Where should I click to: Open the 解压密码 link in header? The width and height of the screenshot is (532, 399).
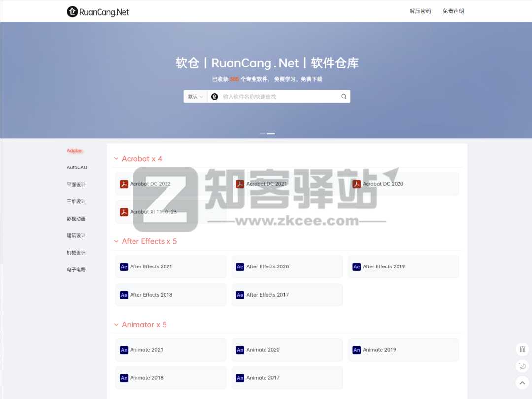[x=420, y=11]
